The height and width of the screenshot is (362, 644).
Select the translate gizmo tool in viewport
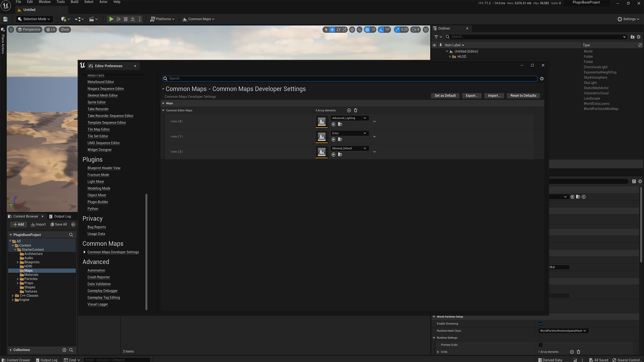coord(332,29)
